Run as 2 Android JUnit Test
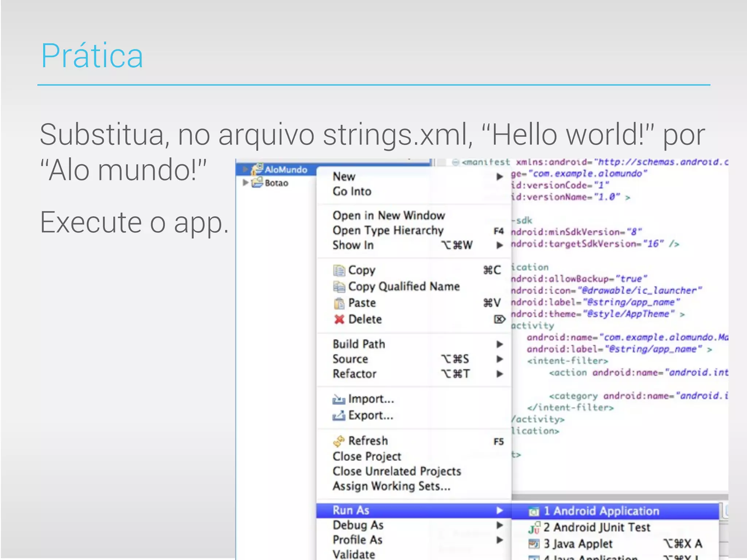This screenshot has height=560, width=747. tap(615, 528)
